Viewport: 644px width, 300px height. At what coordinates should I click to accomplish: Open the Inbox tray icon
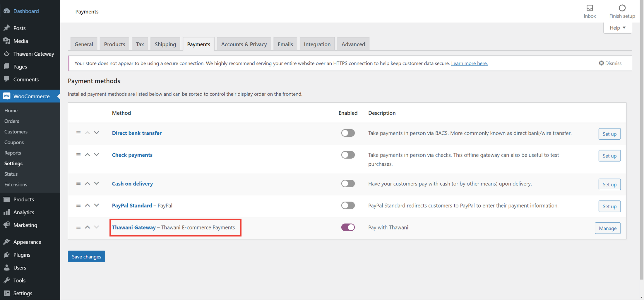(x=590, y=8)
